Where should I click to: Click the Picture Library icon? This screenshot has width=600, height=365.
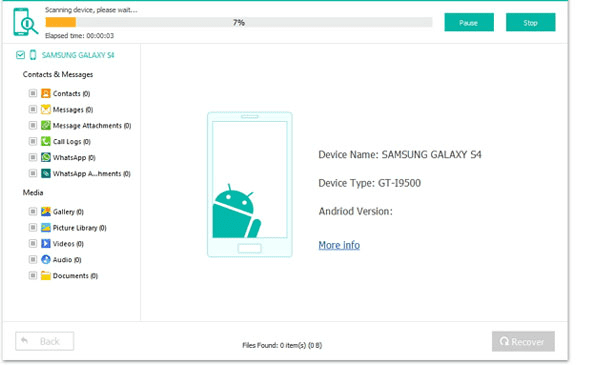click(x=46, y=228)
